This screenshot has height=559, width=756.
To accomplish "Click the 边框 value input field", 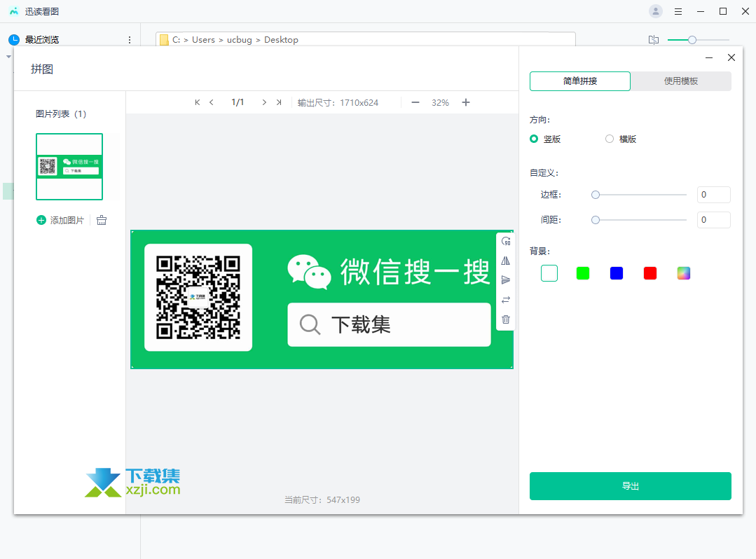I will coord(713,195).
